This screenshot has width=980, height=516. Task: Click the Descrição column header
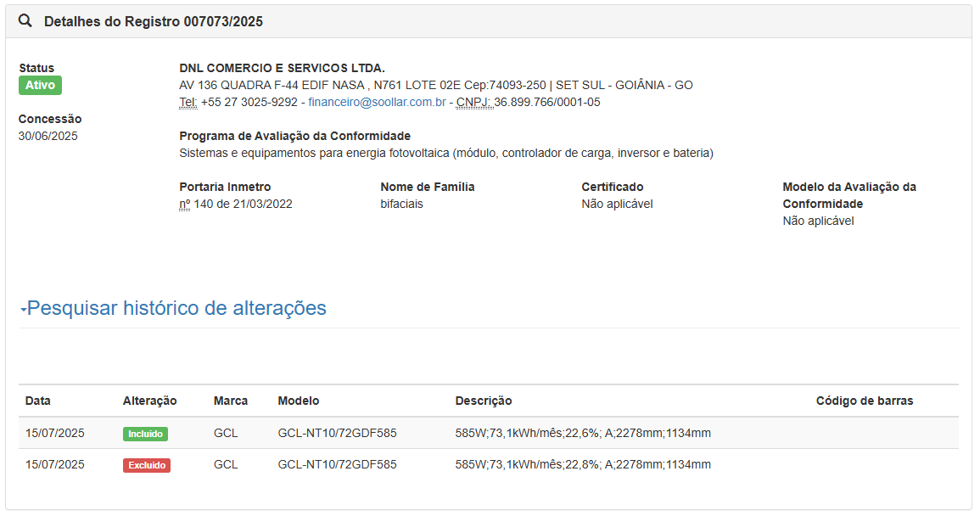(x=484, y=401)
